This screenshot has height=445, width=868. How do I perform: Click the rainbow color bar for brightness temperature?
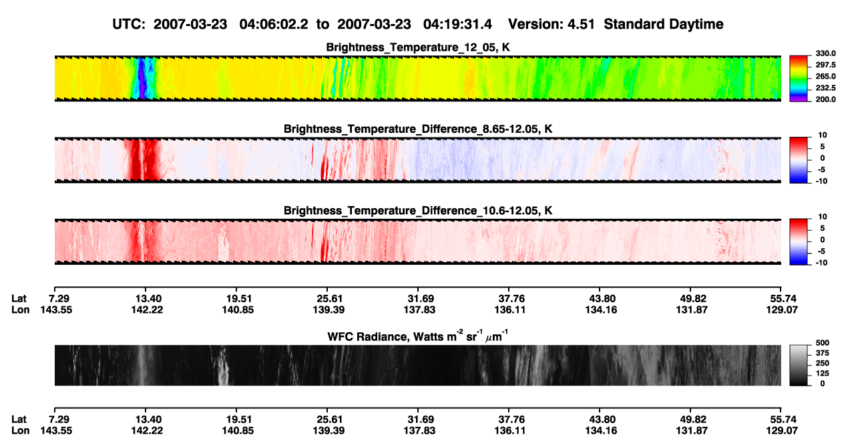[799, 78]
